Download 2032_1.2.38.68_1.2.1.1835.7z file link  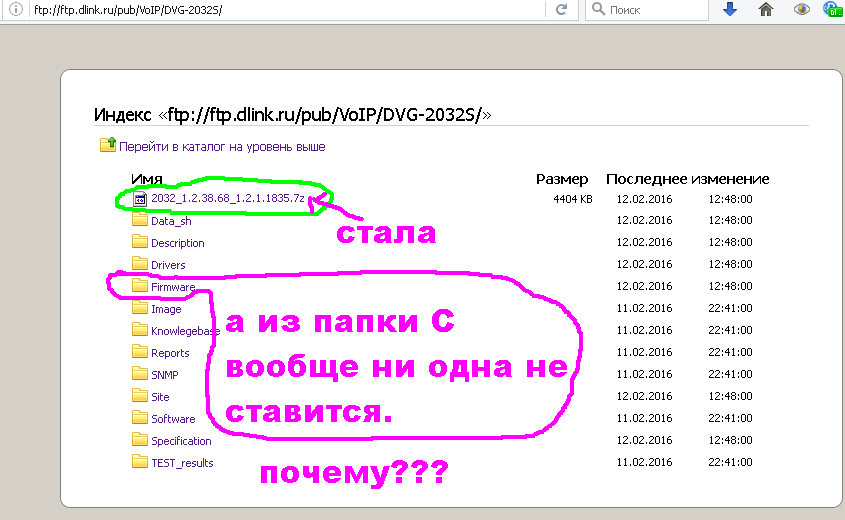pos(227,198)
